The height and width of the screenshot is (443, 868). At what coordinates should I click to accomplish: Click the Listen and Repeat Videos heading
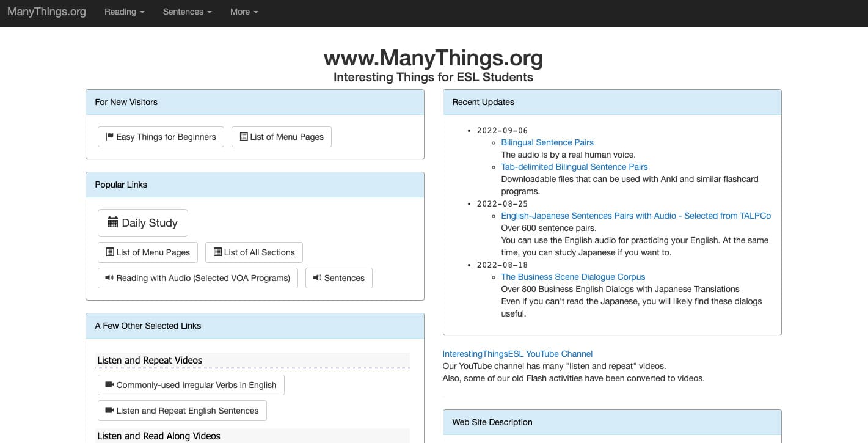point(150,360)
